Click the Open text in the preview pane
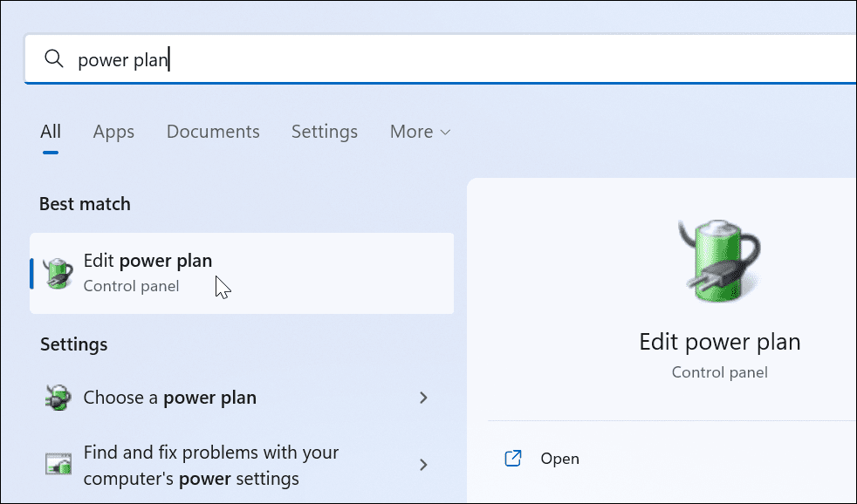Viewport: 857px width, 504px height. pyautogui.click(x=559, y=459)
